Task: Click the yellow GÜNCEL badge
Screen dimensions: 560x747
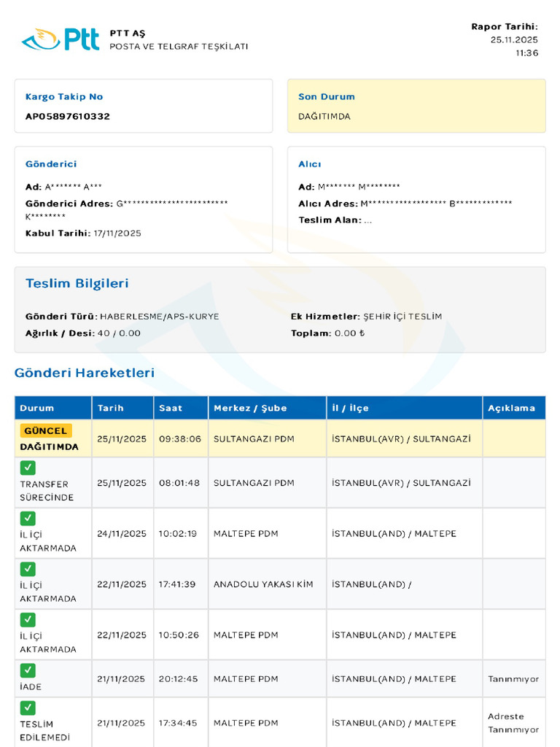Action: (46, 430)
